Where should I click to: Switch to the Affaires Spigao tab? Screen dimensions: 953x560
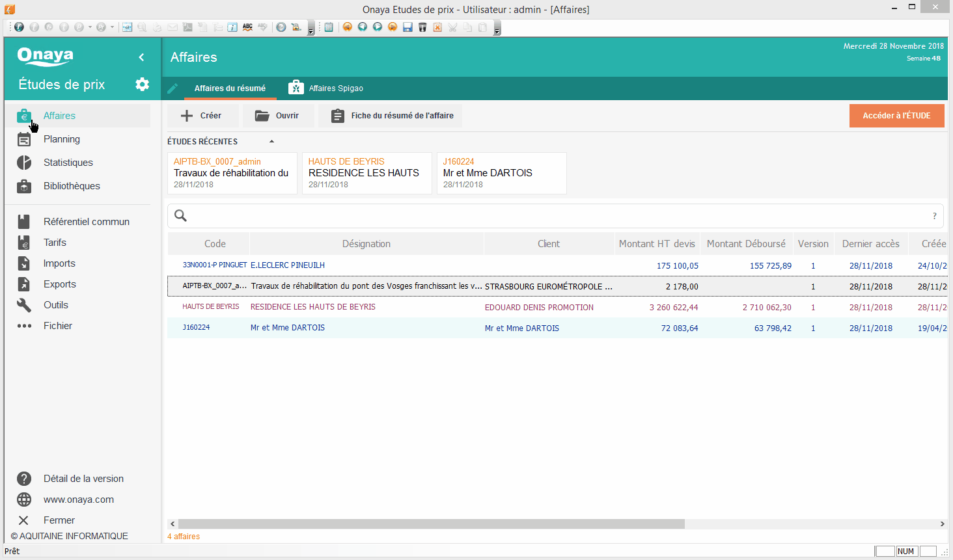326,88
